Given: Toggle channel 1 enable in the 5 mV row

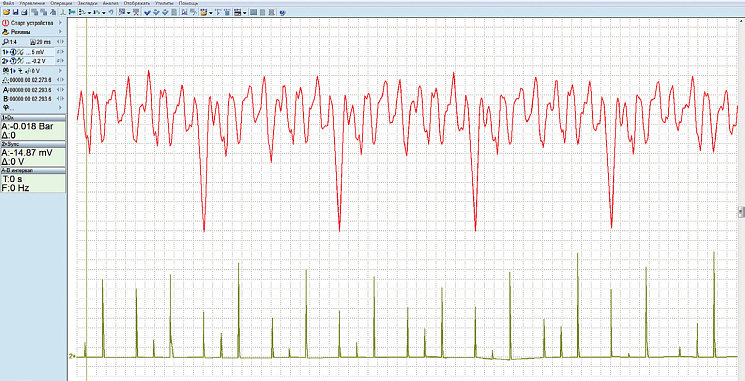Looking at the screenshot, I should click(x=12, y=52).
